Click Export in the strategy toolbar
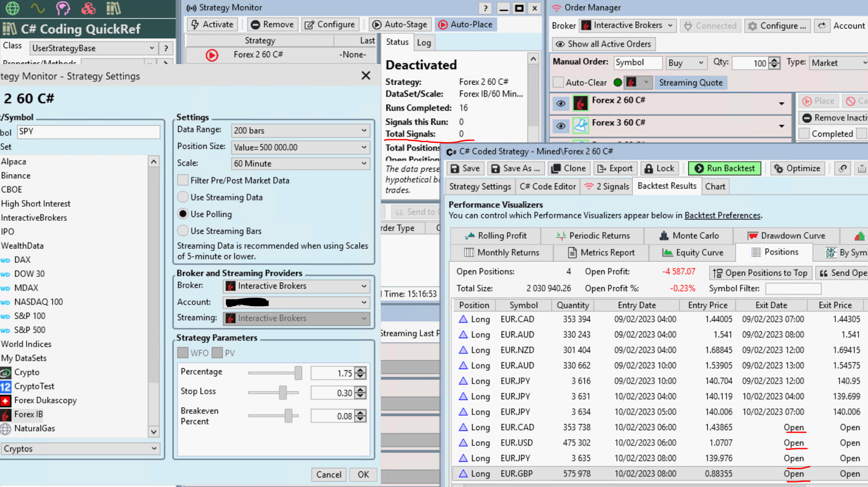This screenshot has height=487, width=868. (615, 169)
